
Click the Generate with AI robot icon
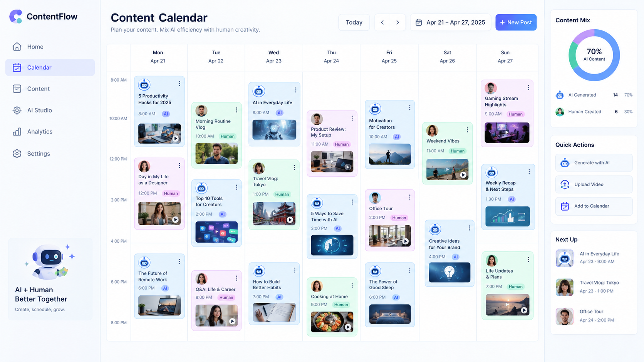[x=565, y=163]
